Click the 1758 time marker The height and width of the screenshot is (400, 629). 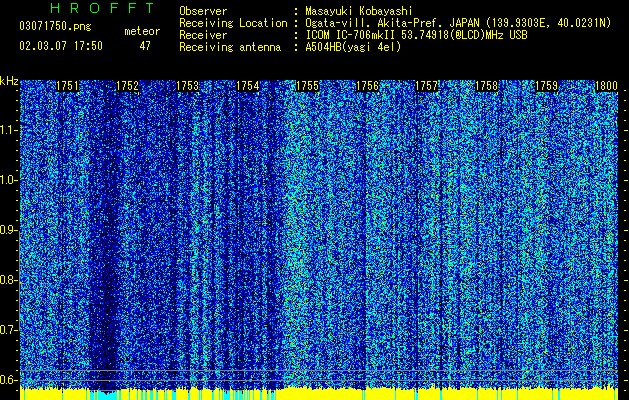tap(487, 86)
